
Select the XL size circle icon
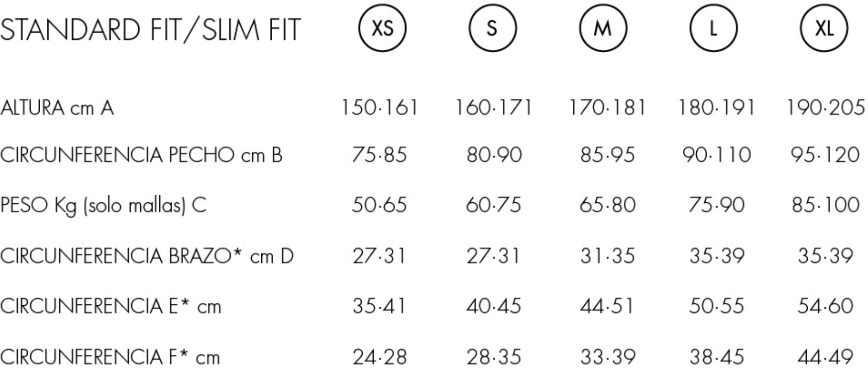(824, 29)
